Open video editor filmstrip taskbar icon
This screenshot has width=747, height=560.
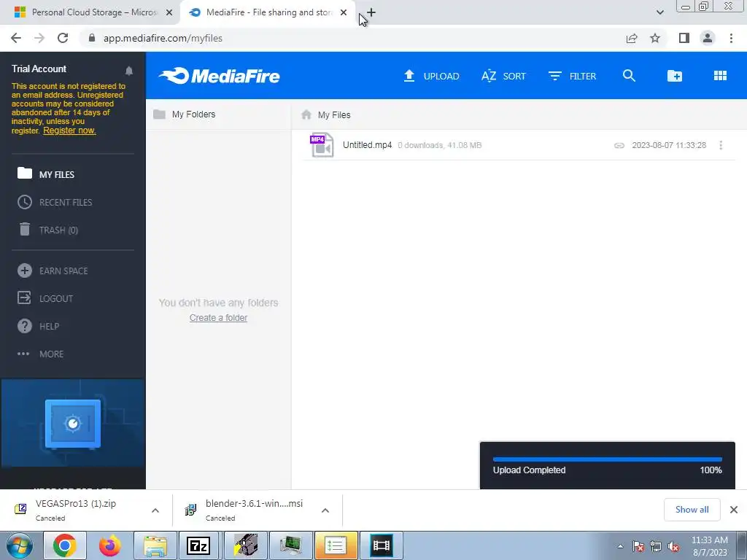[x=381, y=545]
